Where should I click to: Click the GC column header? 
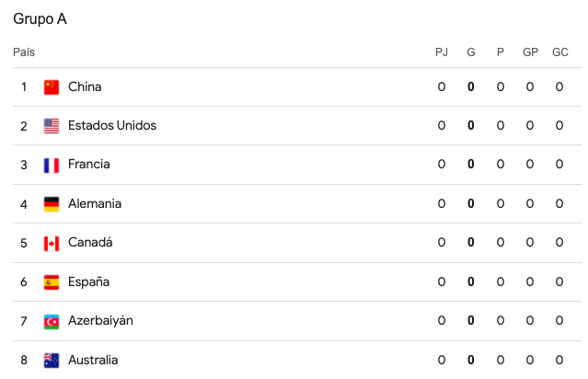[559, 52]
